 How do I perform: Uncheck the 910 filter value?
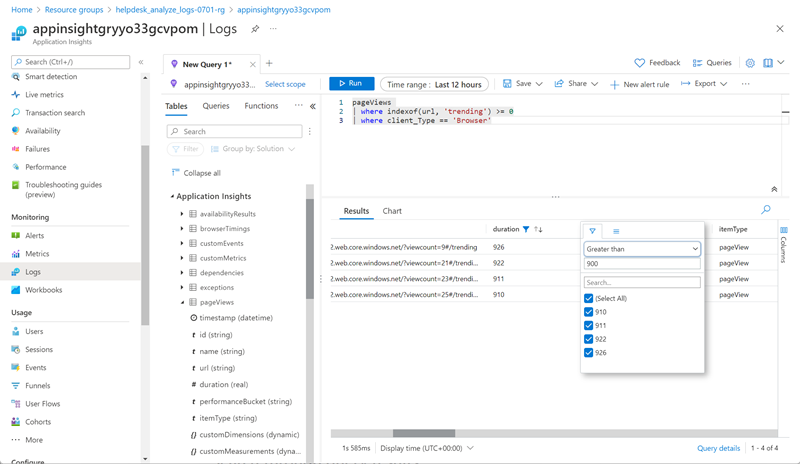coord(588,312)
